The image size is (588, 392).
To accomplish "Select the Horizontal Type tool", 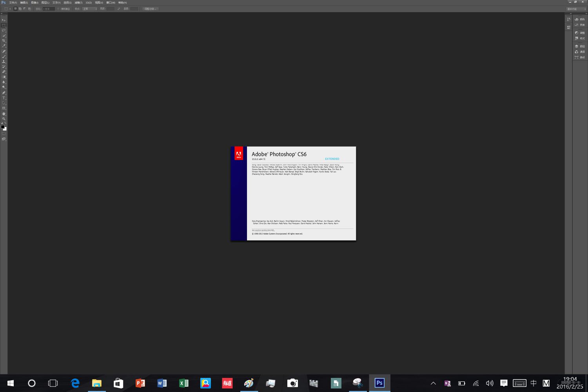I will point(4,98).
